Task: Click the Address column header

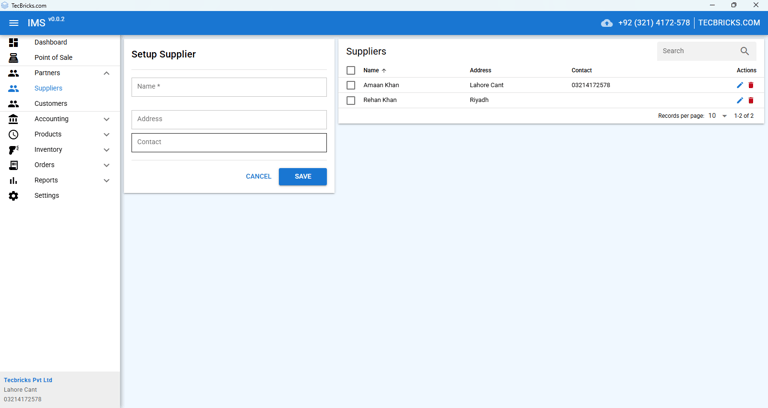Action: (x=480, y=71)
